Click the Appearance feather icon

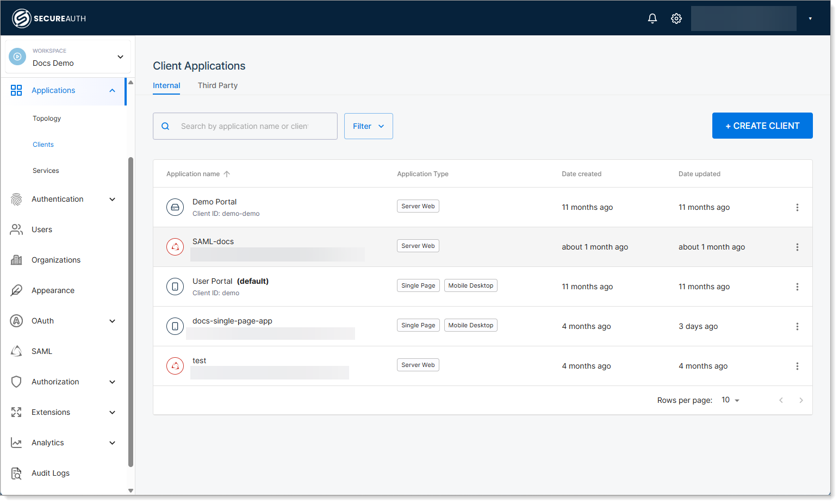[x=16, y=290]
